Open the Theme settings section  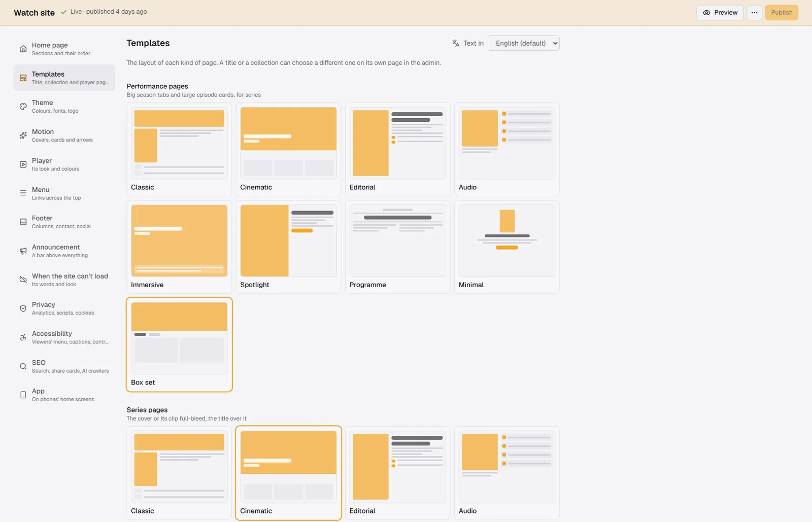(x=64, y=107)
